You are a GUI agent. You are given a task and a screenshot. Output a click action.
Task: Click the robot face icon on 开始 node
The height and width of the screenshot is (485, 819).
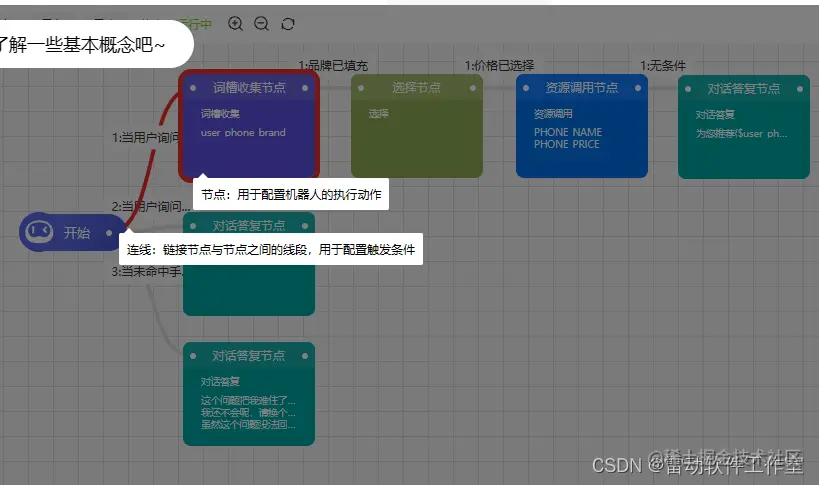click(x=39, y=232)
